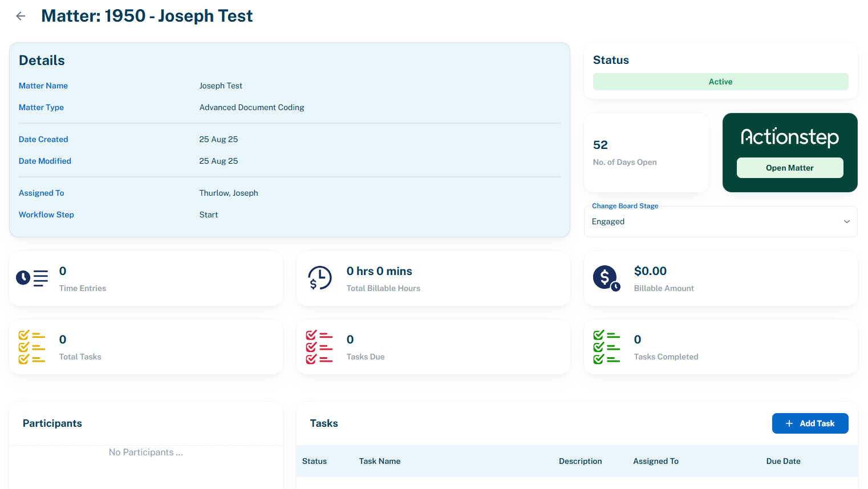Viewport: 868px width, 489px height.
Task: Click the green Tasks Completed checklist icon
Action: (x=606, y=346)
